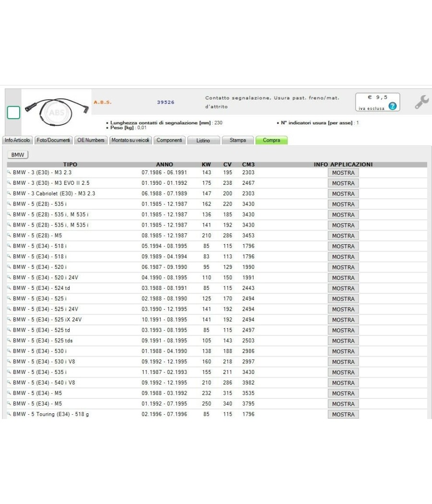Click magnifier icon for 5 (E34) 540 i V8
The width and height of the screenshot is (432, 504).
tap(9, 383)
